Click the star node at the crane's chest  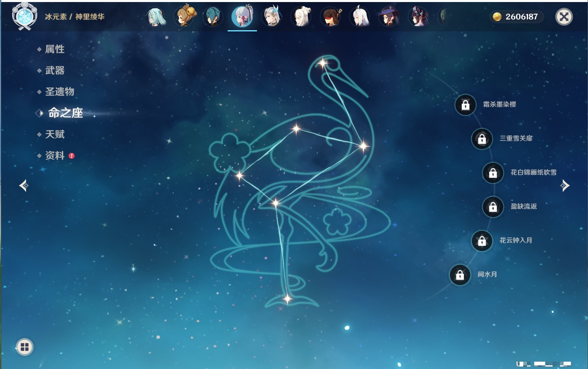[363, 146]
